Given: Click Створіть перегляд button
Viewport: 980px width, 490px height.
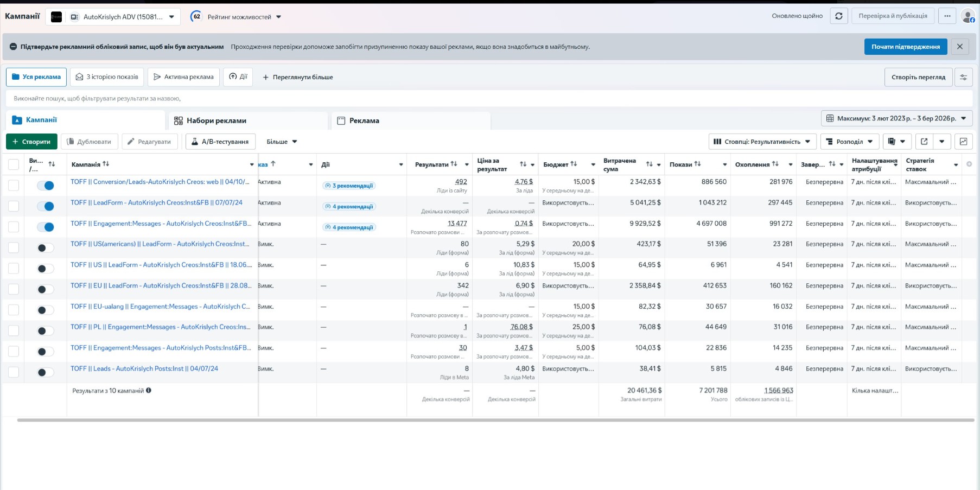Looking at the screenshot, I should click(x=918, y=77).
